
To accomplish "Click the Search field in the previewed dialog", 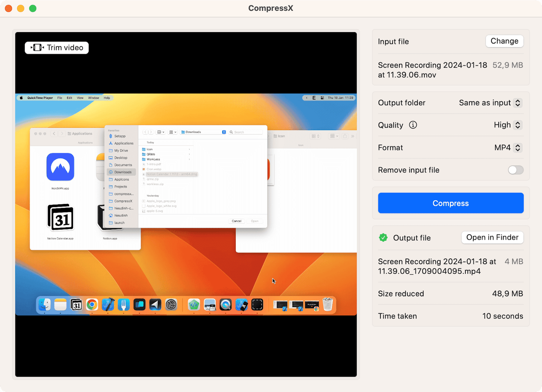I will pos(245,132).
